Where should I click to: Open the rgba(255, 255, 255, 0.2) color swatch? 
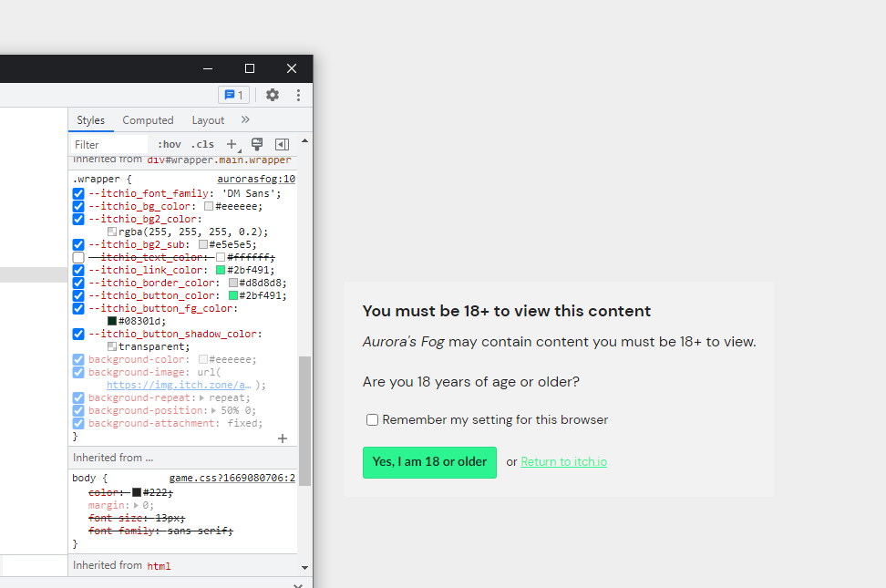coord(112,232)
